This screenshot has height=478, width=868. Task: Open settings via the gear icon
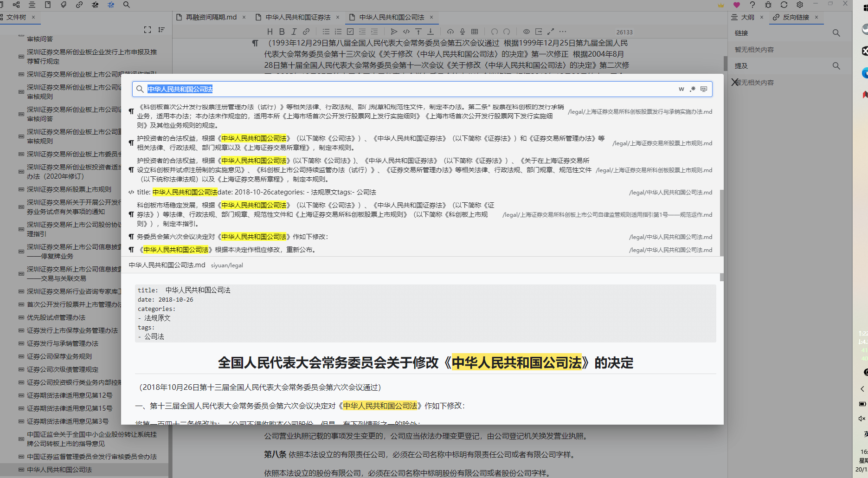pos(800,5)
